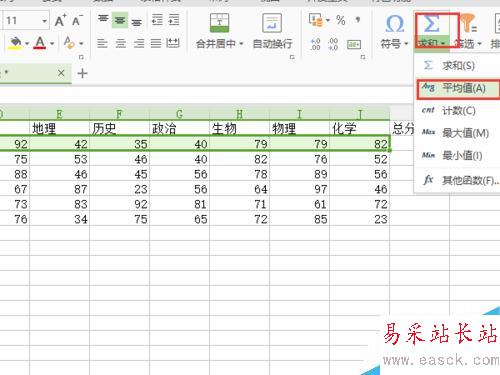Open number format dialog launcher

(363, 57)
